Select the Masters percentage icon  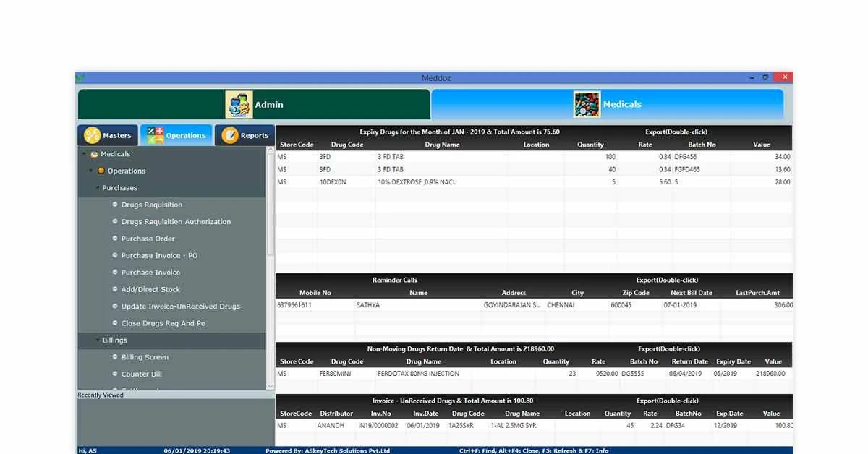click(93, 134)
